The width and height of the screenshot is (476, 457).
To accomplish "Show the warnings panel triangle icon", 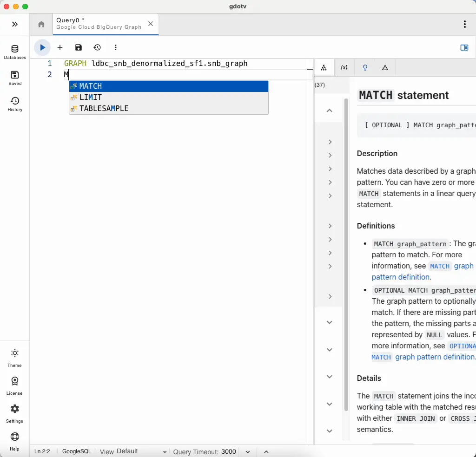I will [385, 67].
